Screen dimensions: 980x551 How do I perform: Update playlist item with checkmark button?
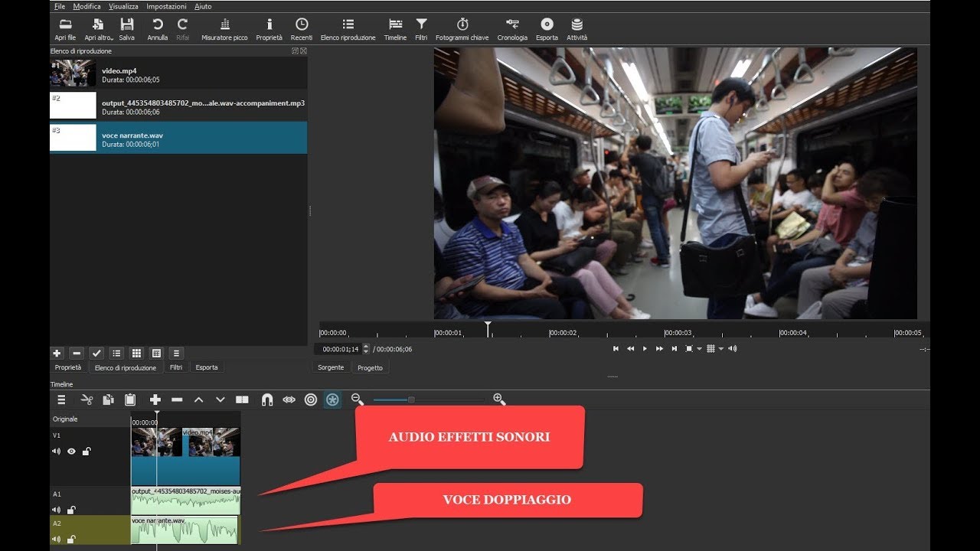point(96,354)
